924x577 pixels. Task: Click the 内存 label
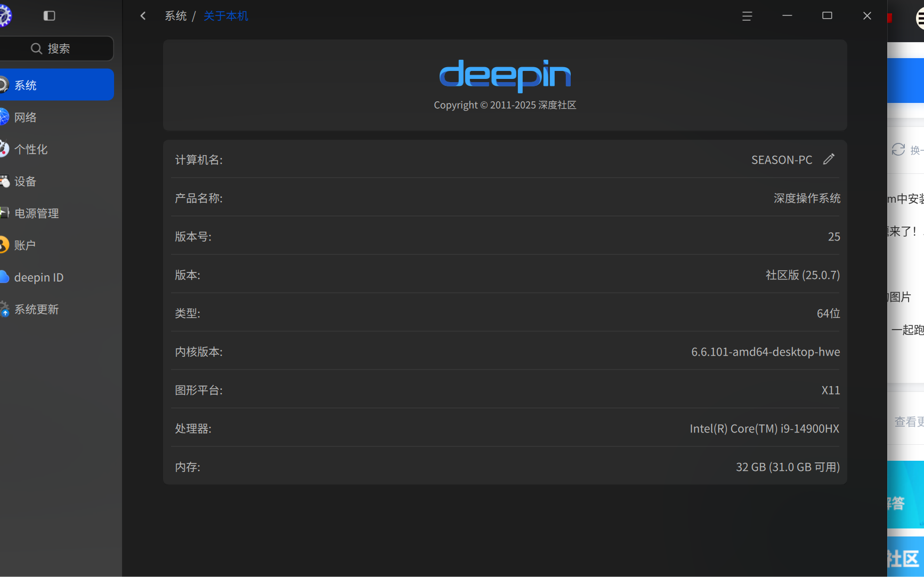point(188,467)
